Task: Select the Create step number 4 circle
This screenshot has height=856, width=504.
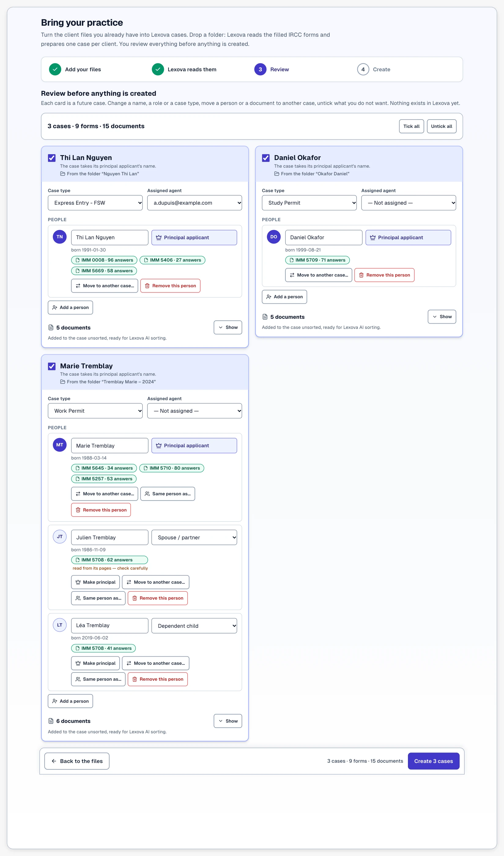Action: click(363, 69)
